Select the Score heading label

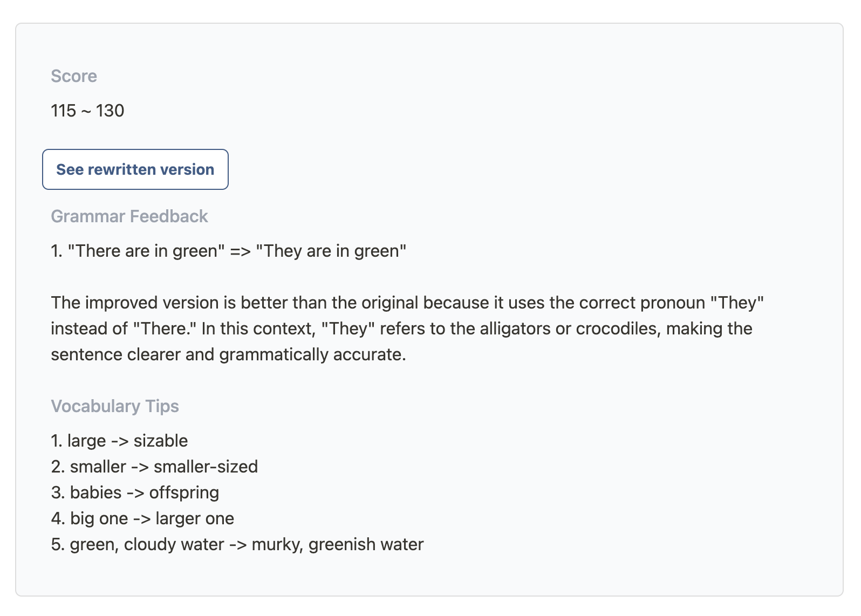(x=74, y=76)
